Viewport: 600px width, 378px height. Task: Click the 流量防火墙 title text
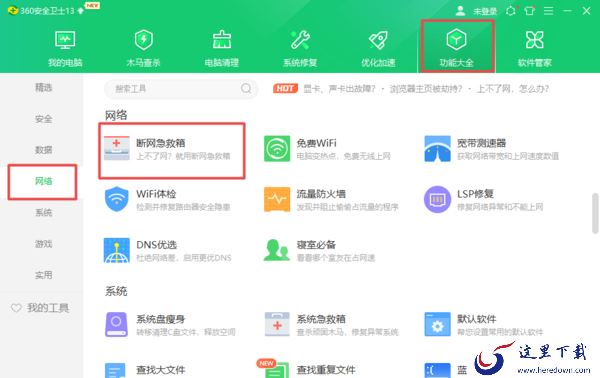(321, 194)
